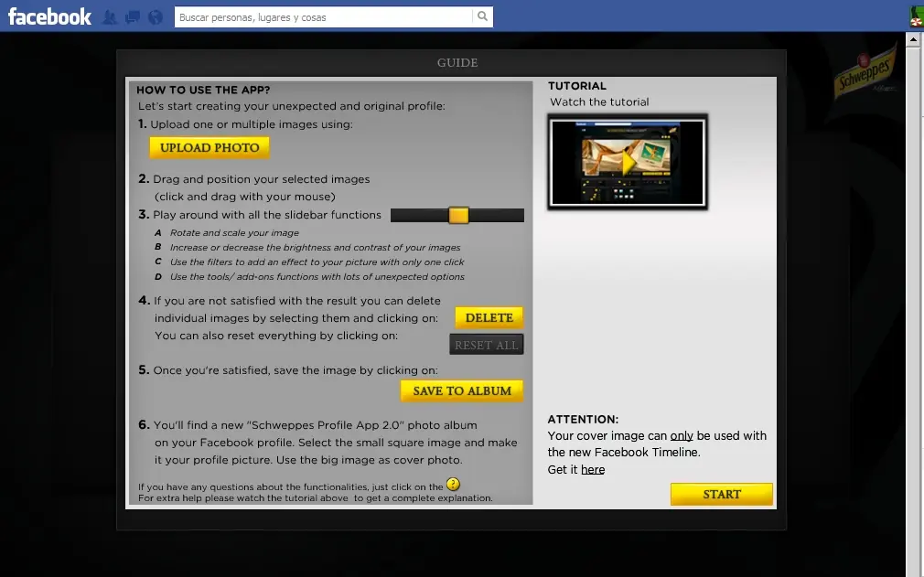
Task: Click the UPLOAD PHOTO button
Action: (210, 148)
